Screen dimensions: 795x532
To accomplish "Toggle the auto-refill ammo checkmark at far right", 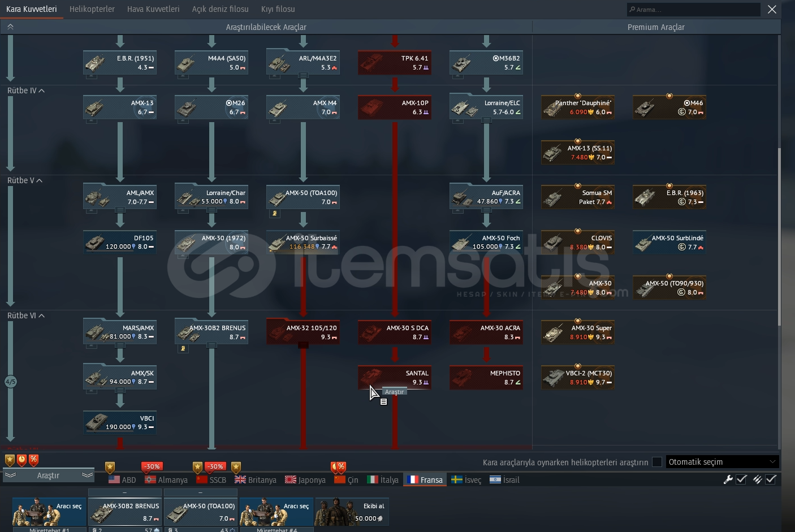I will [x=771, y=479].
